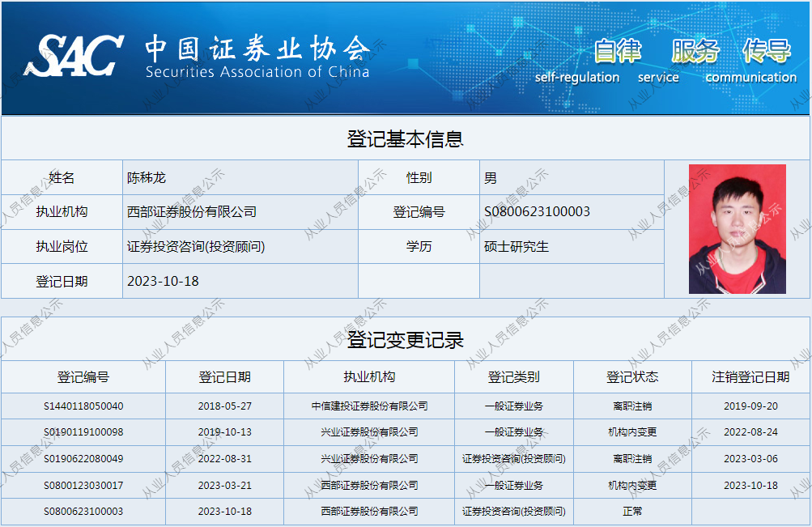The image size is (812, 527).
Task: Click the 中国证券业协会 title text
Action: [257, 50]
